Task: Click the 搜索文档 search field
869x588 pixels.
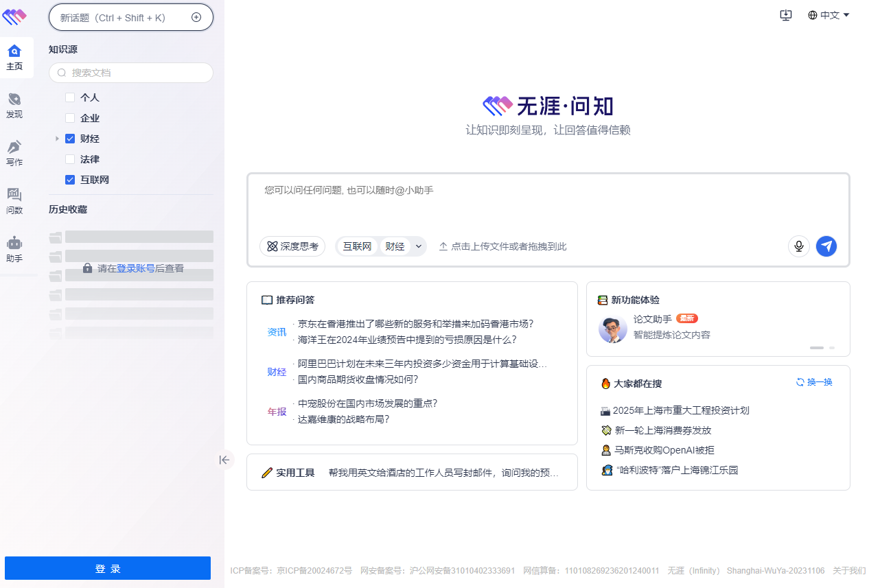Action: point(130,72)
